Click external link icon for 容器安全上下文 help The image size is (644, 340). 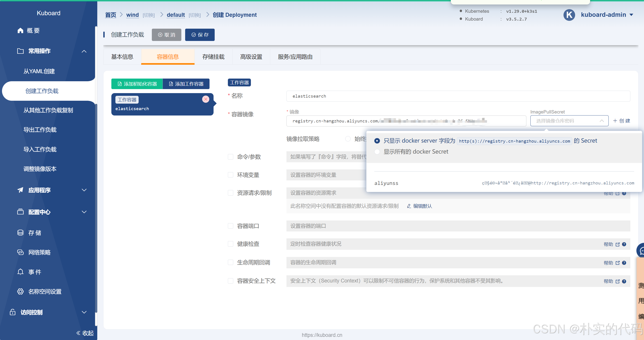pyautogui.click(x=617, y=281)
